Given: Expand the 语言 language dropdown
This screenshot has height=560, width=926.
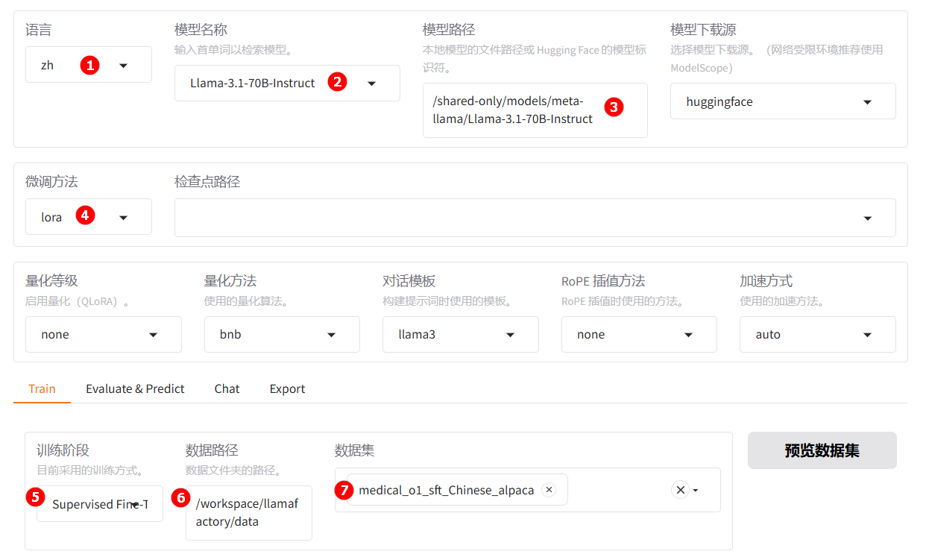Looking at the screenshot, I should coord(123,66).
